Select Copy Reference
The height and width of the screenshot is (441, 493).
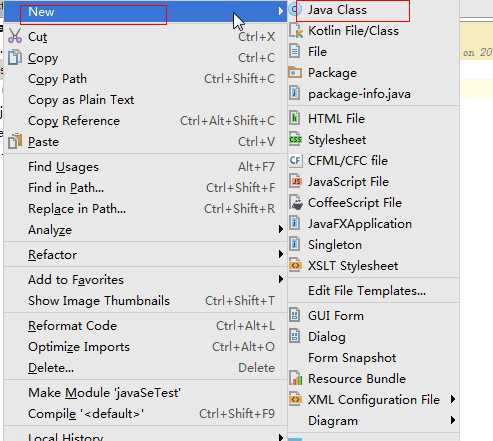145,121
